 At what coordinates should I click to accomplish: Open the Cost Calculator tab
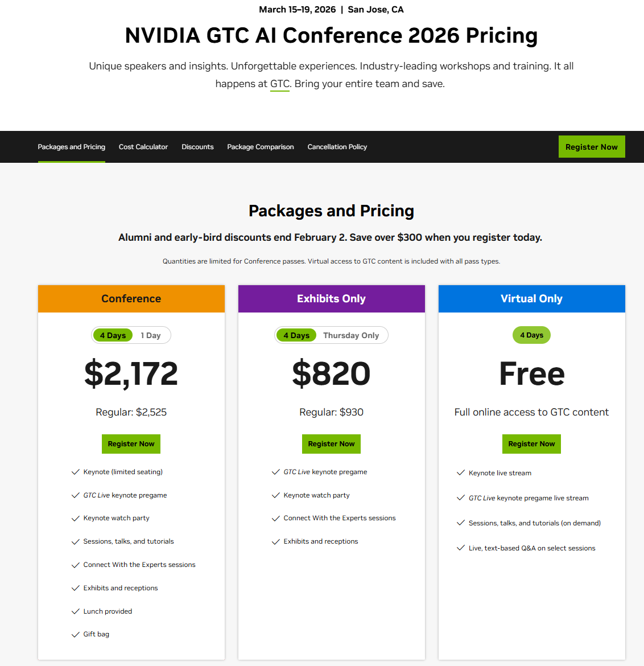pyautogui.click(x=143, y=147)
